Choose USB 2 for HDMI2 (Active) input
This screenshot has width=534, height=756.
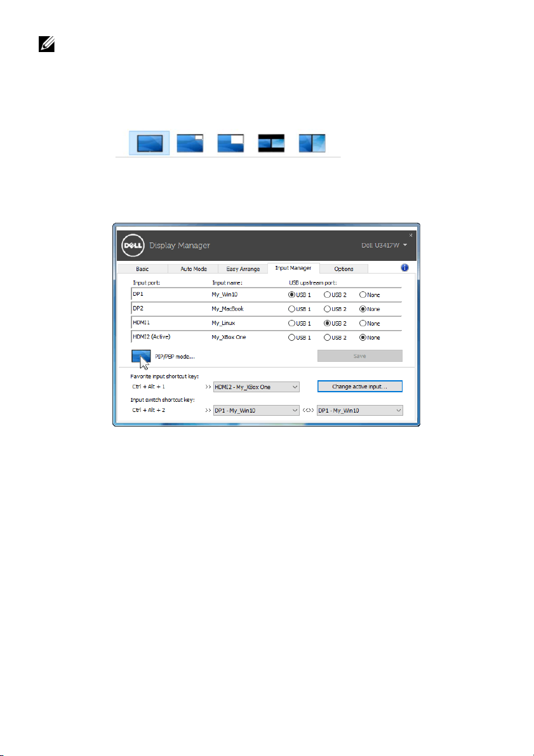[328, 337]
